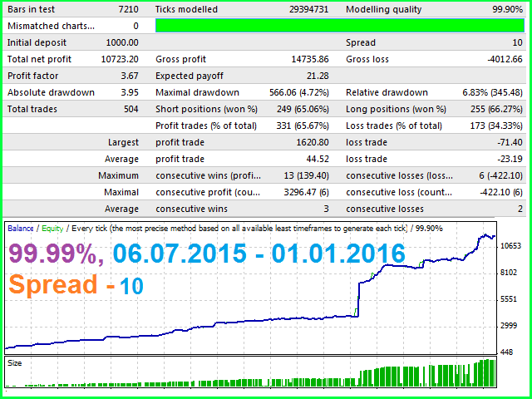Click the Initial deposit value 1000.00
Image resolution: width=532 pixels, height=399 pixels.
click(122, 42)
